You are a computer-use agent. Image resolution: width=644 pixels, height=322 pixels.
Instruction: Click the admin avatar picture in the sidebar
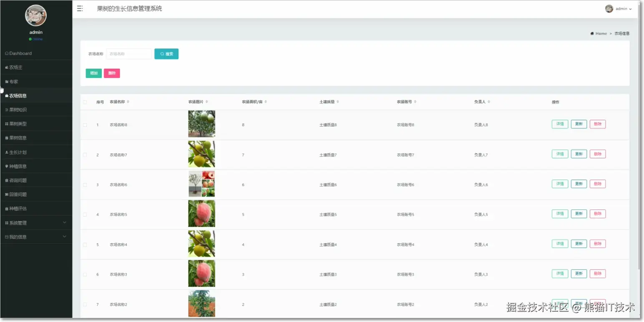click(36, 15)
